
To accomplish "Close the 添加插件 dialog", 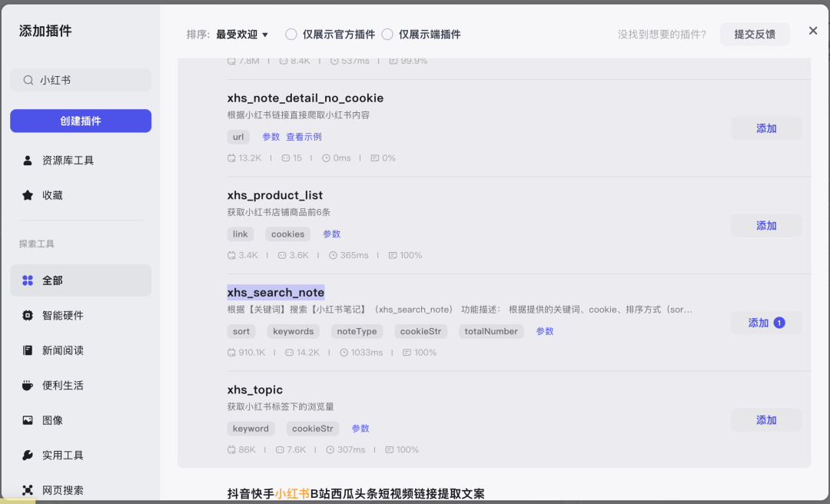I will point(813,31).
